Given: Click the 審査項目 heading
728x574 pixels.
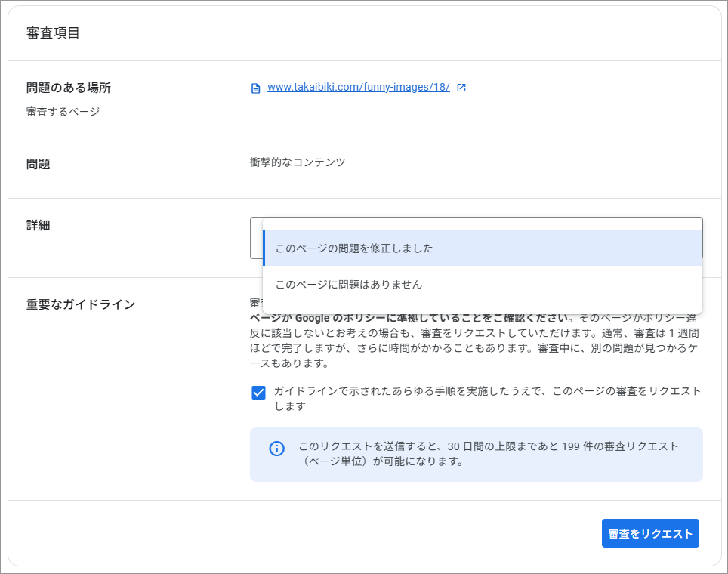Looking at the screenshot, I should pos(53,33).
